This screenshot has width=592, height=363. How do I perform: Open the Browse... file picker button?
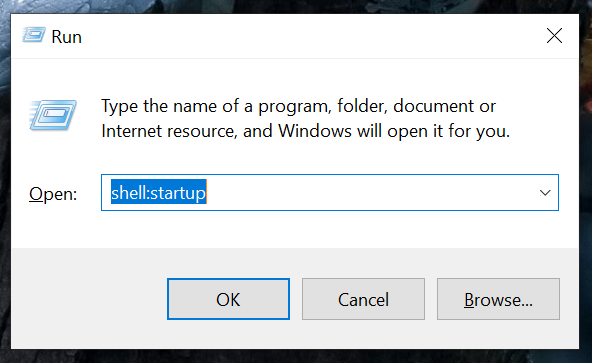coord(498,299)
